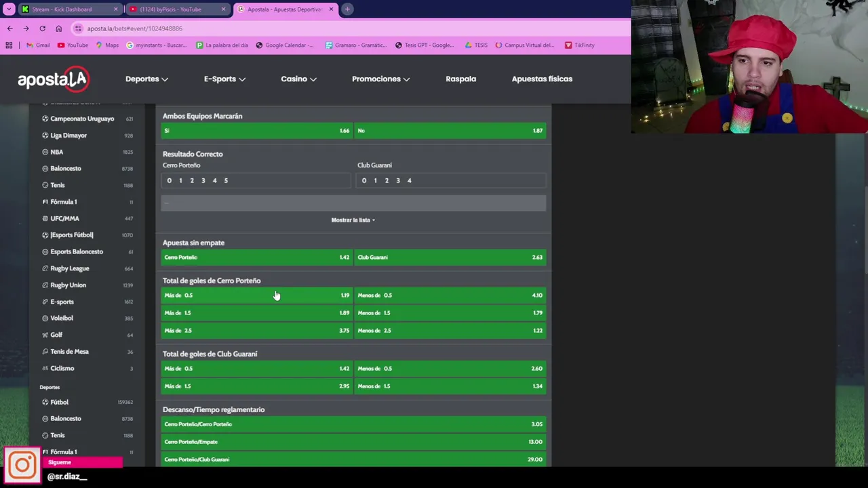
Task: Open the Tesis GPT bookmark
Action: [424, 45]
